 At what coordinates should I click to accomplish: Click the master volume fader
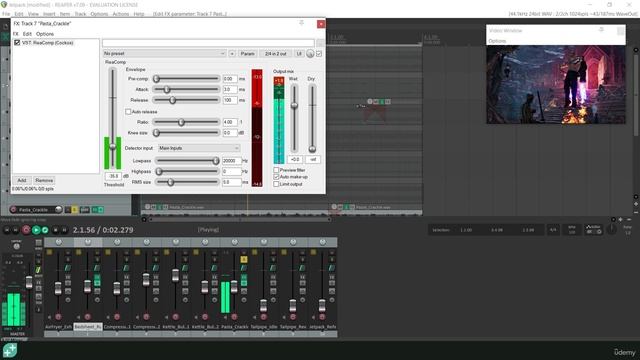[x=29, y=282]
